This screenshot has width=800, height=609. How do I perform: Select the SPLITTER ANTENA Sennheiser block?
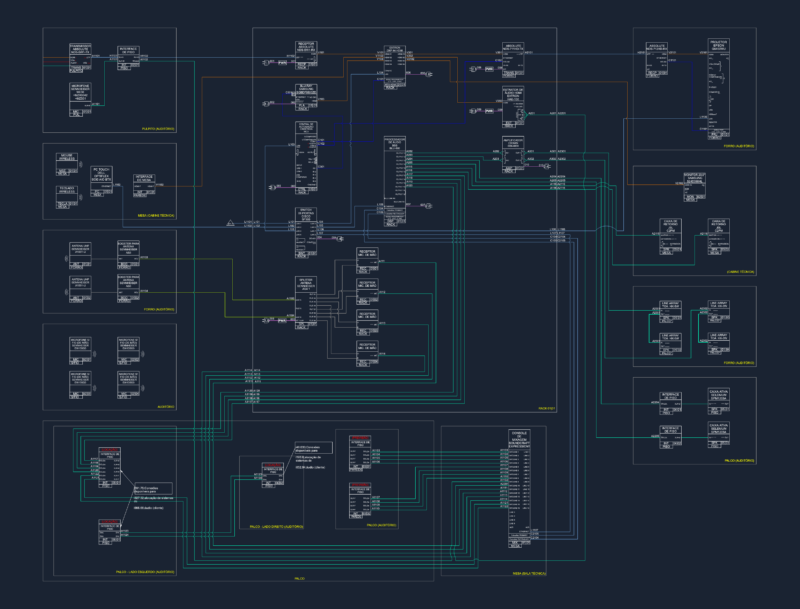coord(306,303)
